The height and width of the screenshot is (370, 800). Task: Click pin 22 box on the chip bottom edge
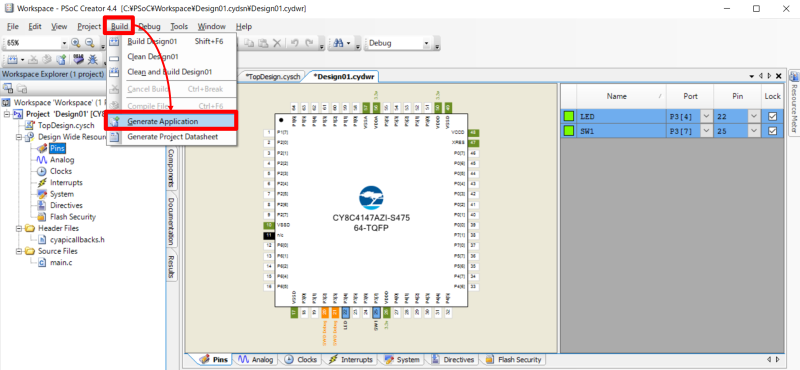point(345,313)
